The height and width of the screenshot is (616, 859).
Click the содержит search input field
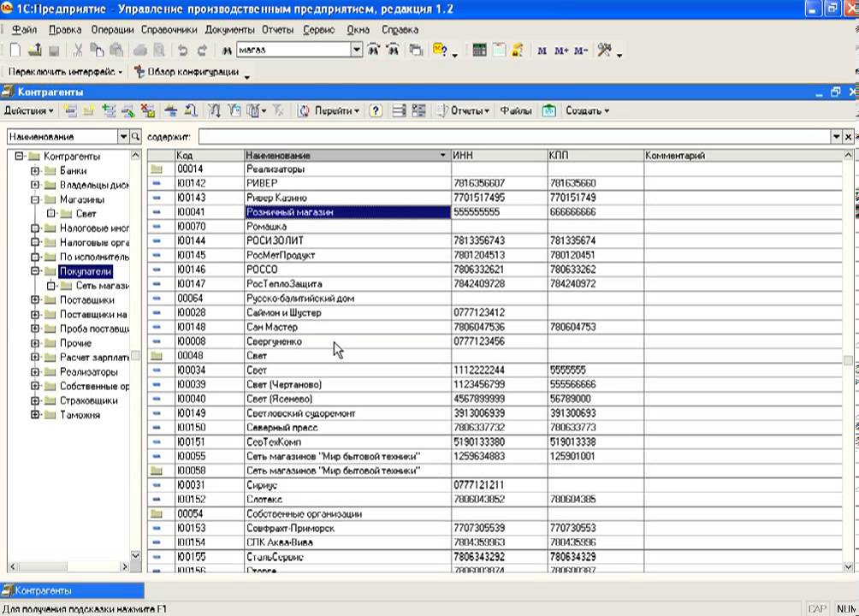[x=513, y=137]
